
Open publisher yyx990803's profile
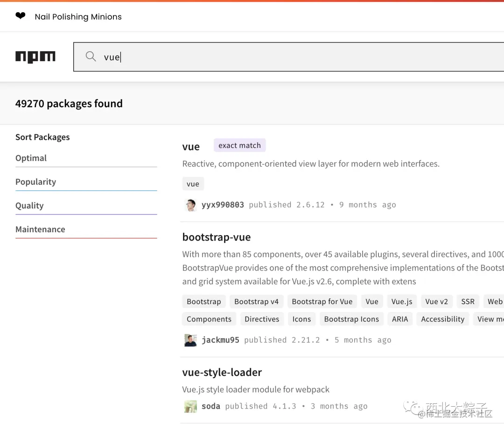(223, 205)
